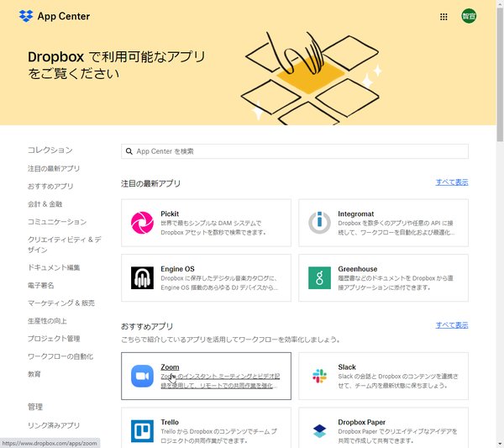
Task: Click the Dropbox Paper icon
Action: [x=319, y=431]
